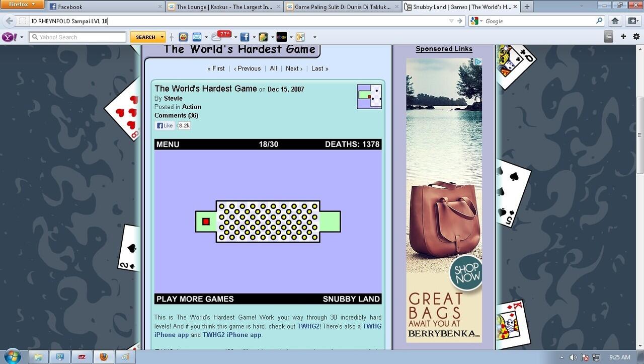The height and width of the screenshot is (364, 644).
Task: Click the toolbar list icon near plus
Action: (x=609, y=37)
